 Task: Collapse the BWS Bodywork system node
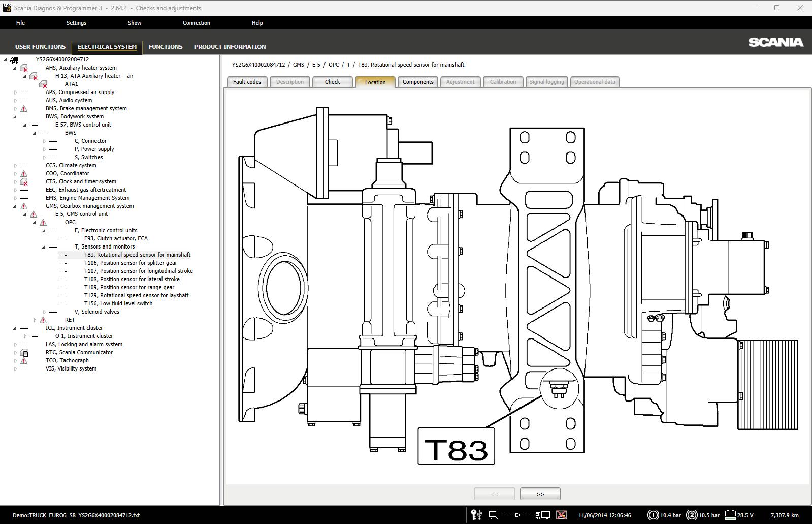[15, 117]
